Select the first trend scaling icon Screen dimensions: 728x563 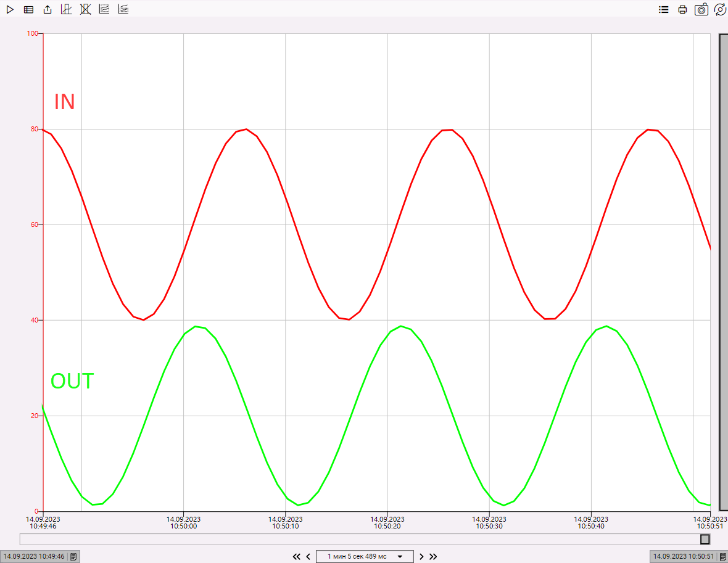(104, 9)
